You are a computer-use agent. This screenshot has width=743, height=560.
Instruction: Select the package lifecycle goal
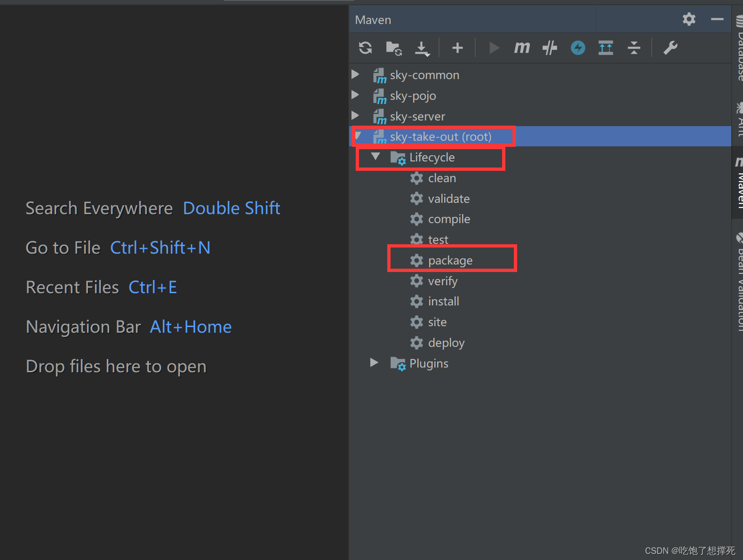450,260
